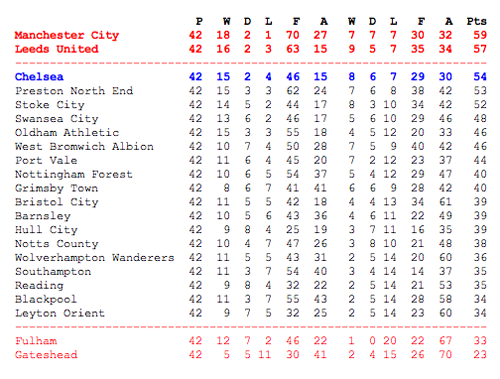The height and width of the screenshot is (379, 500).
Task: Select Manchester City's 59 points value
Action: [x=480, y=35]
